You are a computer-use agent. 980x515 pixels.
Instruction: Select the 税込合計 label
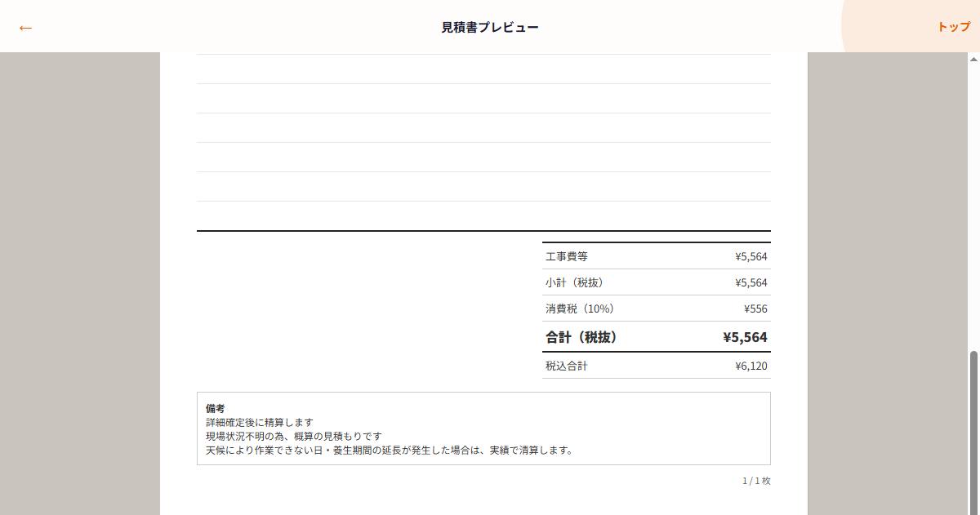pos(567,366)
